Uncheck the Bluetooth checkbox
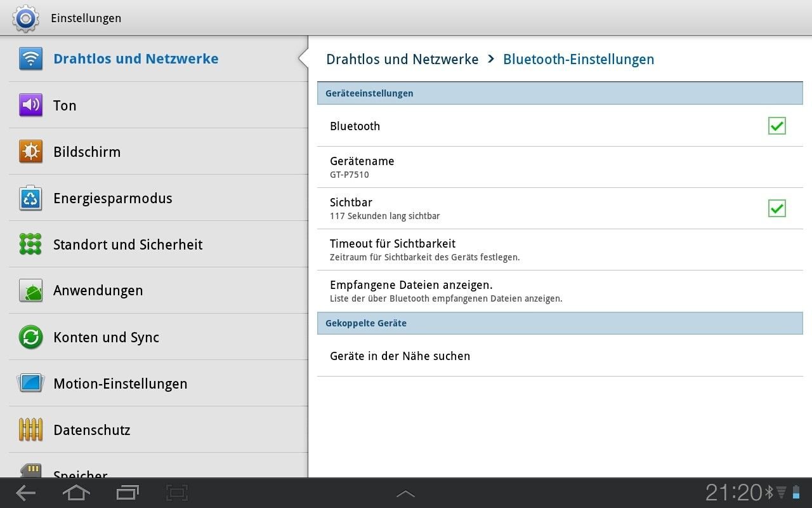812x508 pixels. coord(777,126)
